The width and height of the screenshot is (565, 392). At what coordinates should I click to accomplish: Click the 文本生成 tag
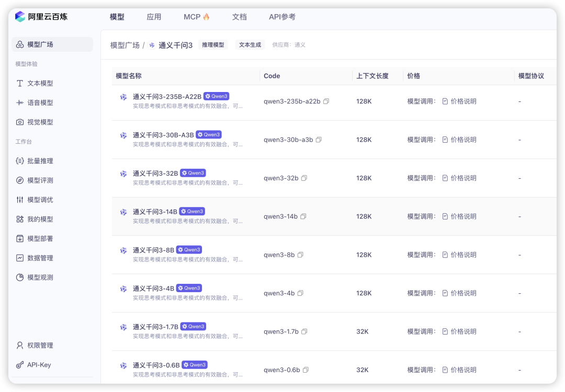250,45
